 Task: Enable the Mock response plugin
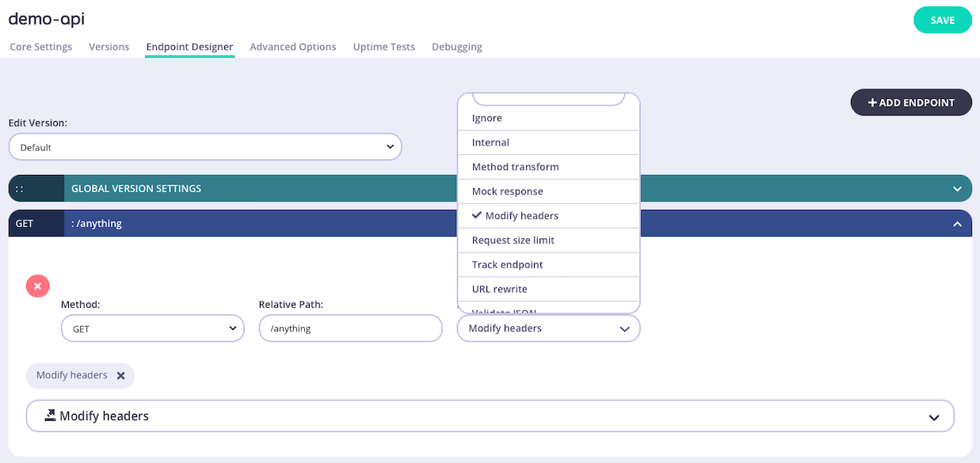(508, 191)
